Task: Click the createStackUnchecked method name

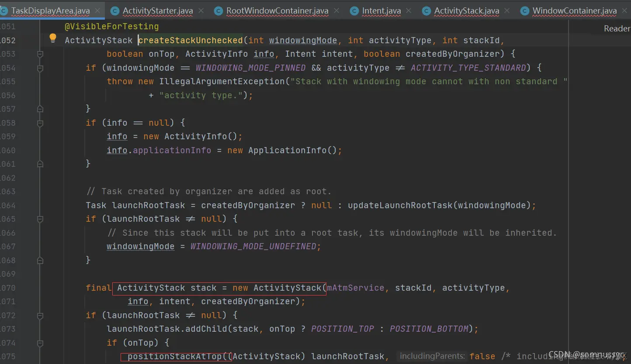Action: point(191,41)
